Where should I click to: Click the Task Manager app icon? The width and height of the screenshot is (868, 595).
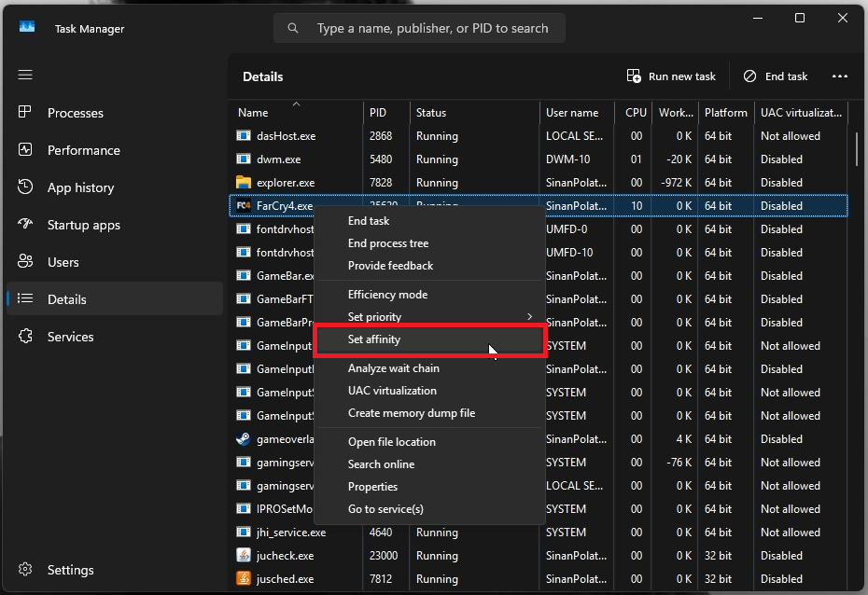pos(27,26)
